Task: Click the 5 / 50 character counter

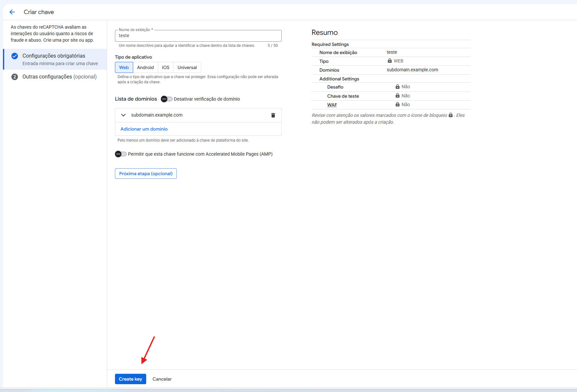Action: (x=273, y=46)
